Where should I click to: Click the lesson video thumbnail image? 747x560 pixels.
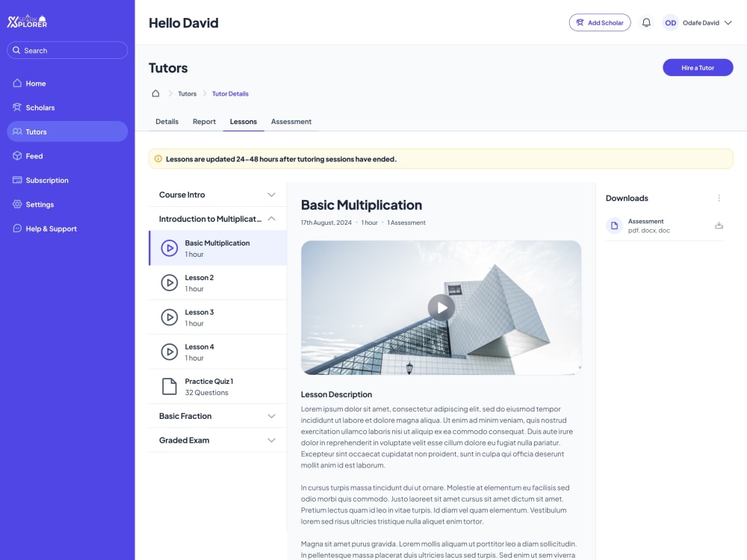tap(441, 308)
